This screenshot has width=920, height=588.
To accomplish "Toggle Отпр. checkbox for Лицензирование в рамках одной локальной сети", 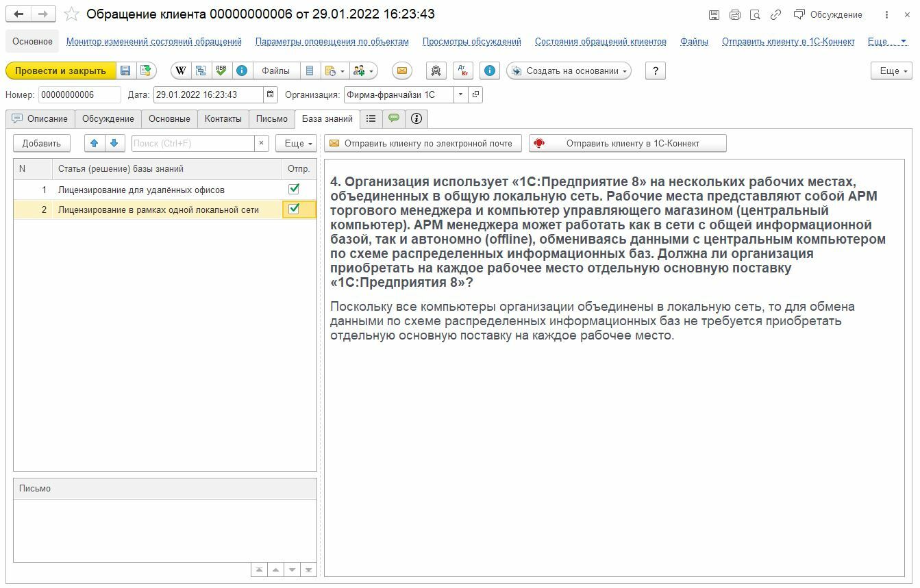I will [x=294, y=209].
